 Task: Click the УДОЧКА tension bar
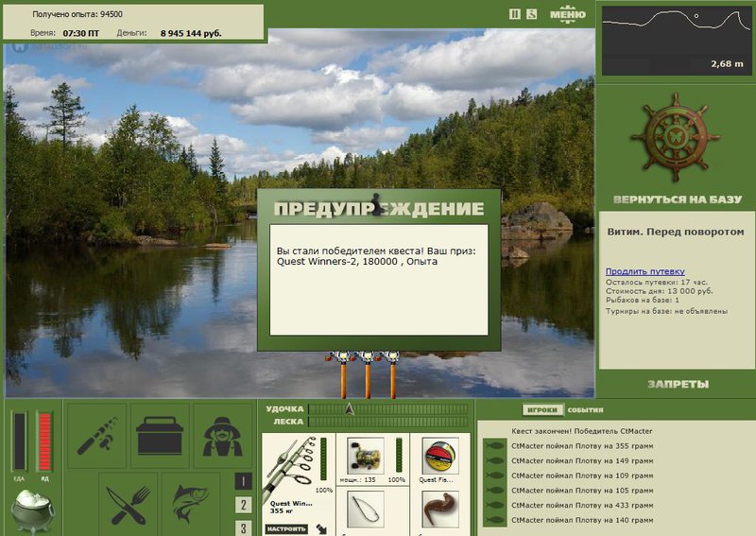[388, 409]
